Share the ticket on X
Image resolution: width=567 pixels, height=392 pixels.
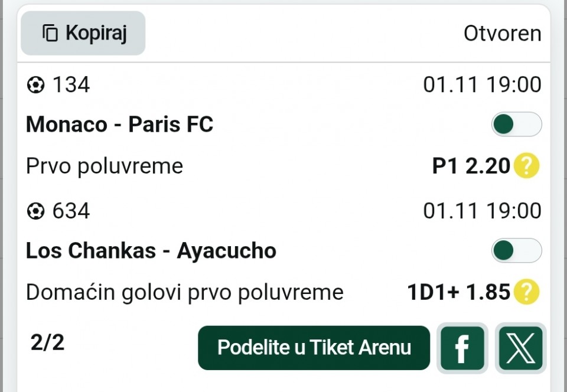click(x=520, y=348)
